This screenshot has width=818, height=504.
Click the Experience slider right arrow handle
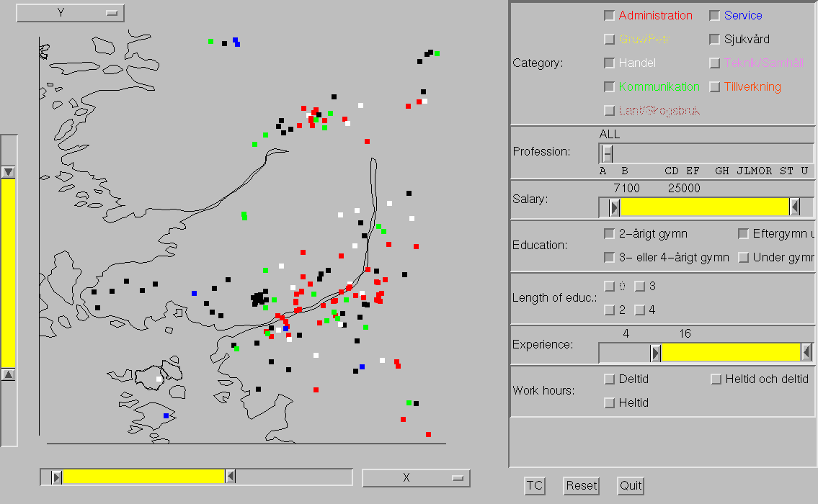pos(806,353)
